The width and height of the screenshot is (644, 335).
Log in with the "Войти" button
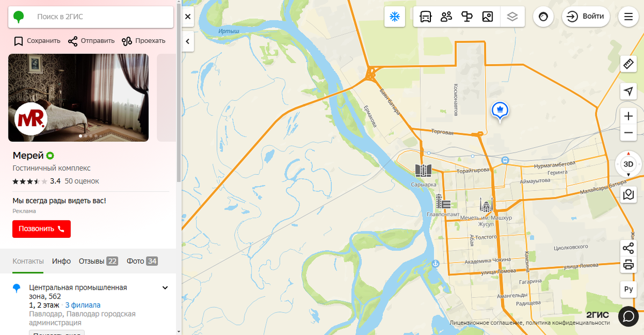[x=586, y=17]
